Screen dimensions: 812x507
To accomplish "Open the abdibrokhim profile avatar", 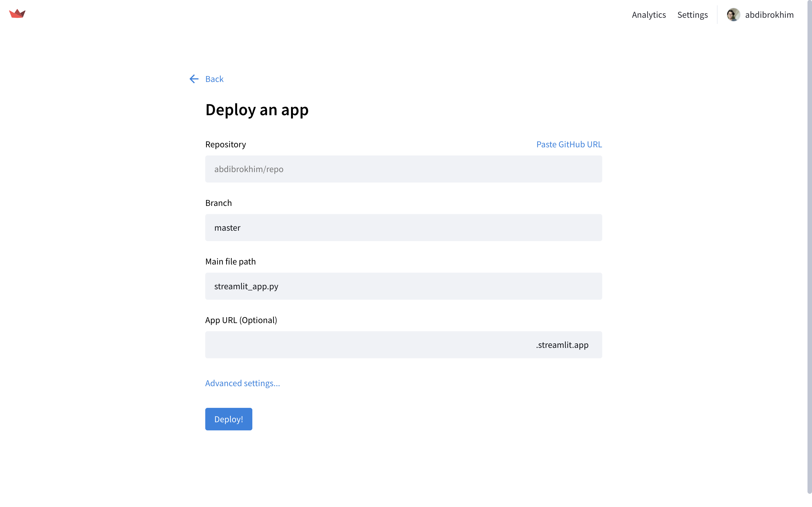I will [x=733, y=15].
